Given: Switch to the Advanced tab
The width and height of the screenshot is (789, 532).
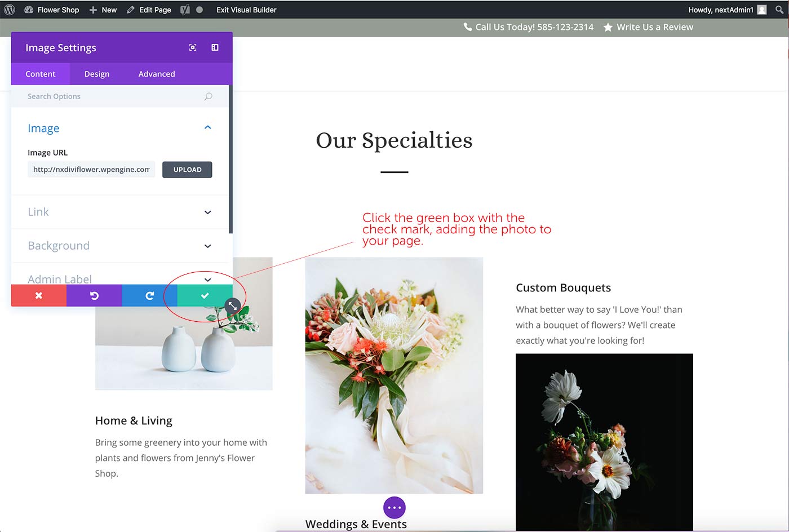Looking at the screenshot, I should pyautogui.click(x=157, y=74).
